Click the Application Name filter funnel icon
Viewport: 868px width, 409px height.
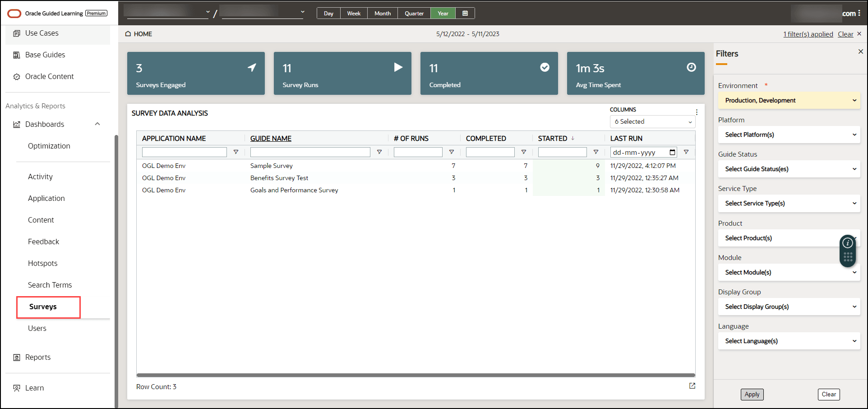(x=236, y=152)
